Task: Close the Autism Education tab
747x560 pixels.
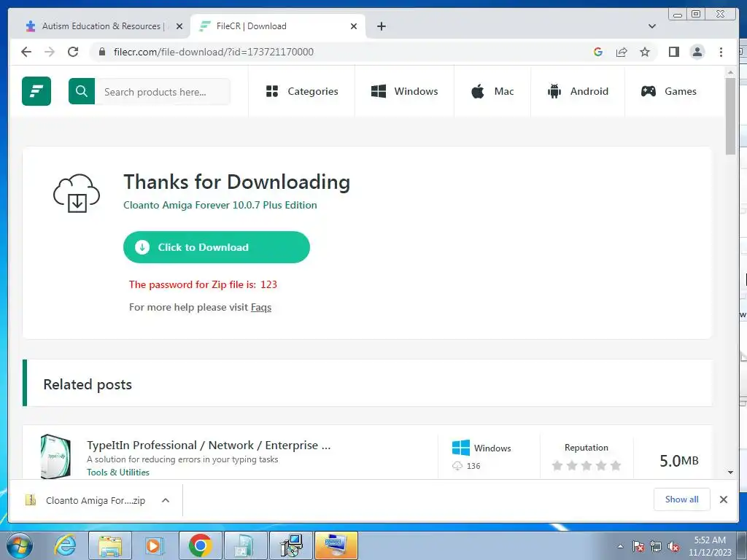Action: pos(179,26)
